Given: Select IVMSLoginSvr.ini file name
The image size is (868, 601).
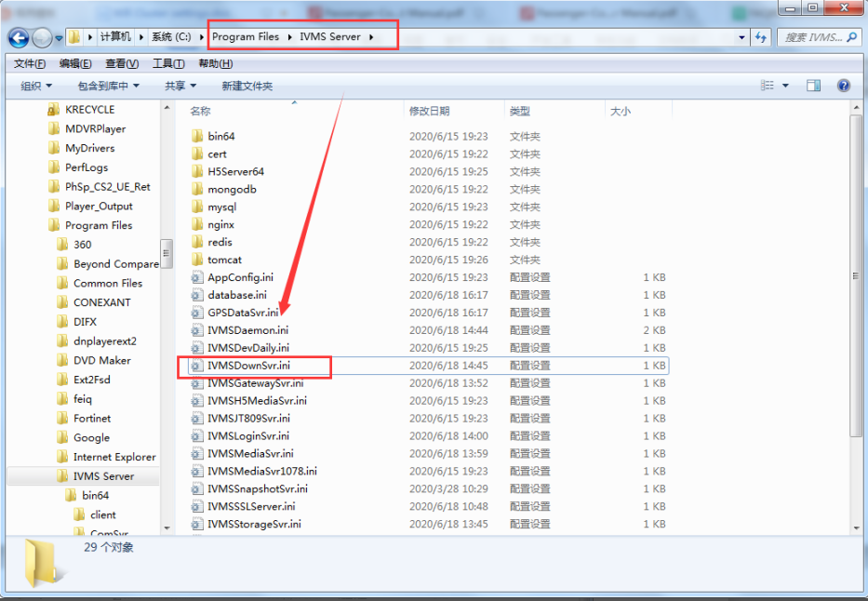Looking at the screenshot, I should click(248, 436).
